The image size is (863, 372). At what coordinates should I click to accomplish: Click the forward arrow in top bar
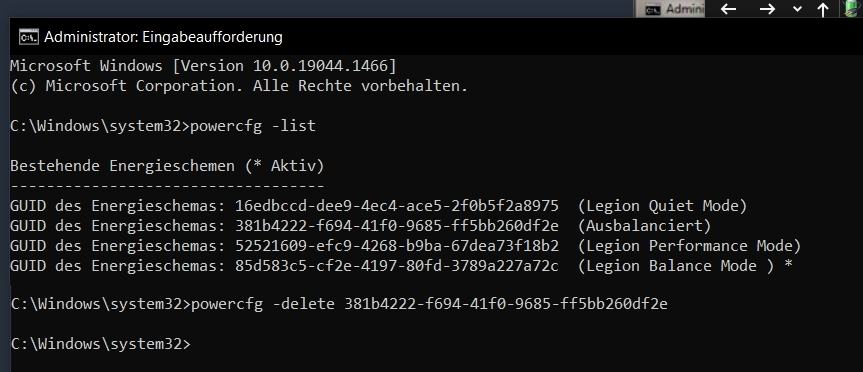[767, 9]
